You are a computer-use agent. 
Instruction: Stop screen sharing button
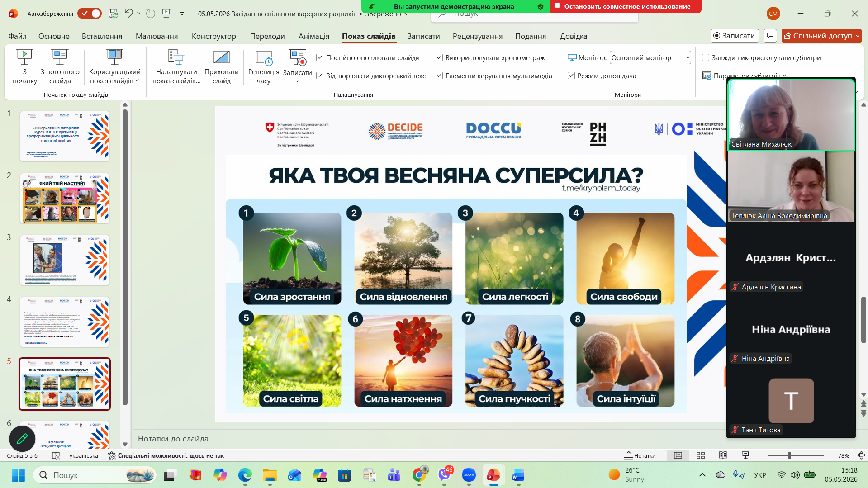[x=626, y=6]
